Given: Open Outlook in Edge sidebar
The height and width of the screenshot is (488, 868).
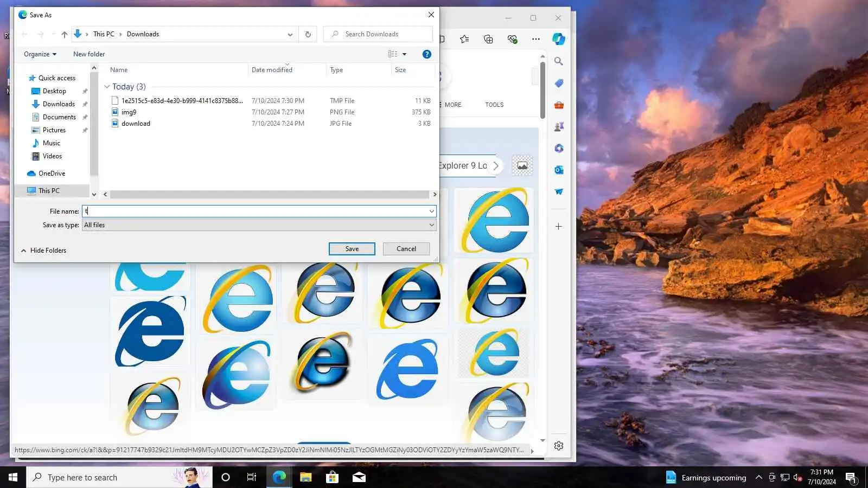Looking at the screenshot, I should click(559, 170).
